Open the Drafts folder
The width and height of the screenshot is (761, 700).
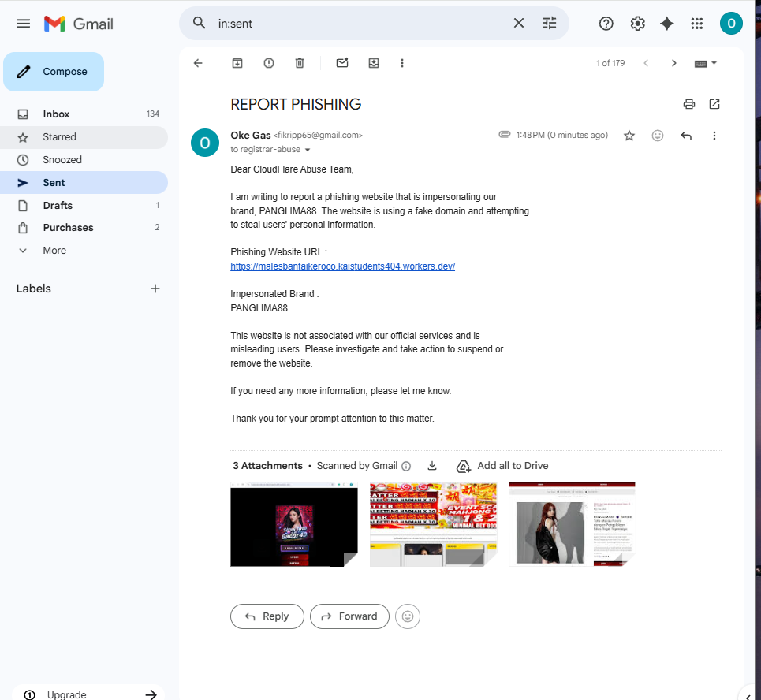pos(84,205)
